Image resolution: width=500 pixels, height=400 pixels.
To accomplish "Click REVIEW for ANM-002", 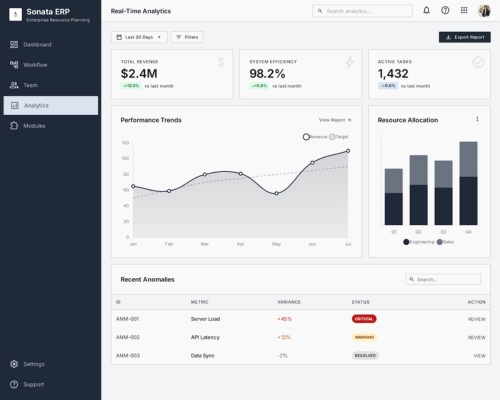I will pyautogui.click(x=477, y=337).
